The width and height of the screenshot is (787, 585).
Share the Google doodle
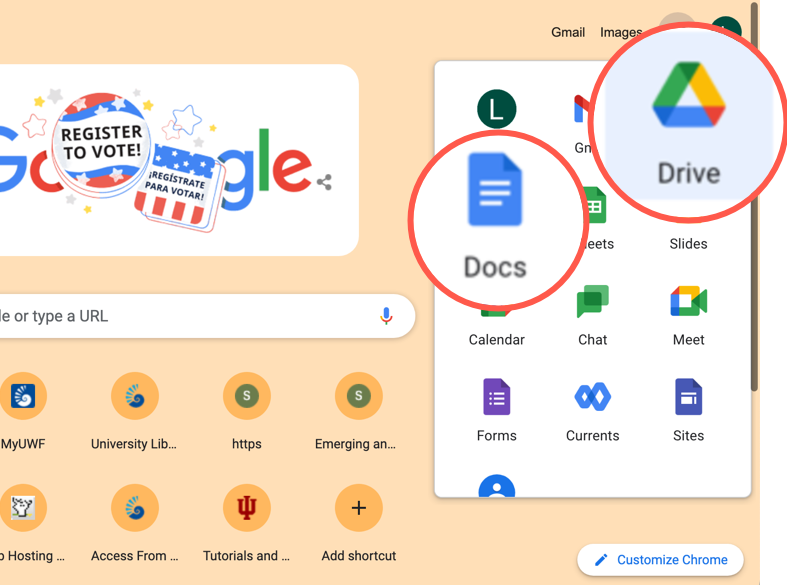pyautogui.click(x=324, y=182)
